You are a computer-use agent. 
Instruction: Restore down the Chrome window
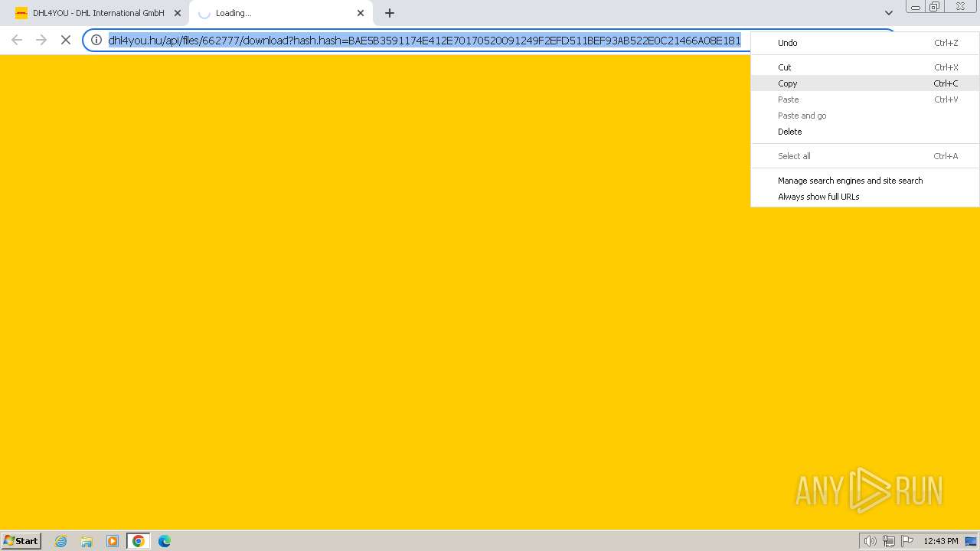coord(935,7)
